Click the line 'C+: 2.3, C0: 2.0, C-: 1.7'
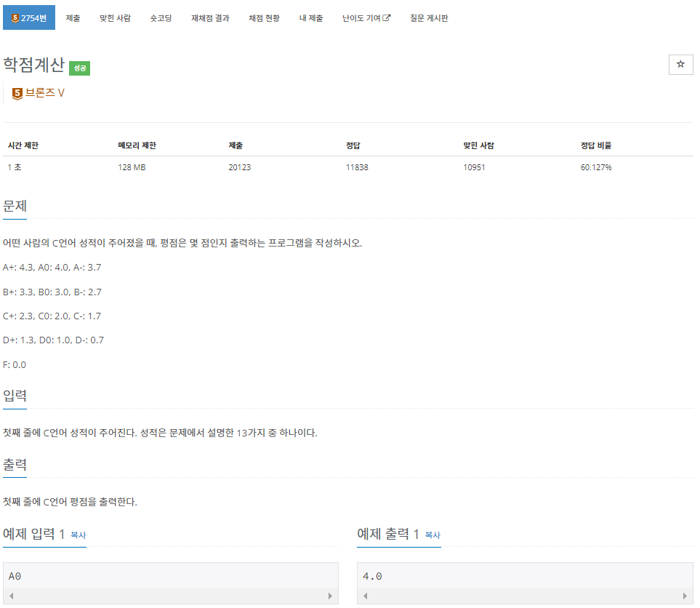The width and height of the screenshot is (700, 608). pos(52,316)
